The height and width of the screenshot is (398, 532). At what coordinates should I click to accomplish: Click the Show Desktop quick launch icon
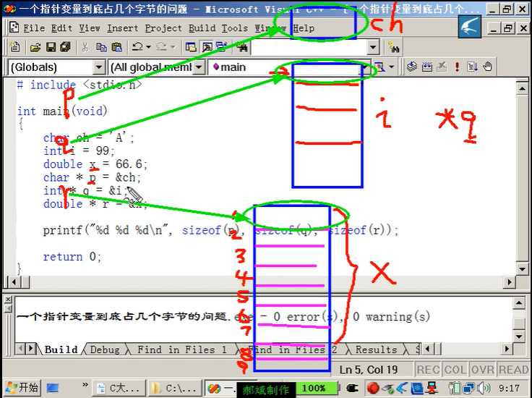(53, 388)
